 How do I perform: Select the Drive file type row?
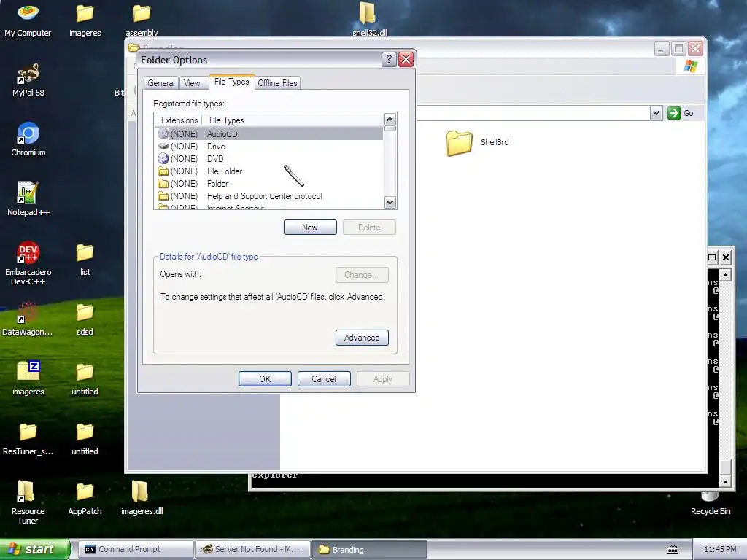269,146
